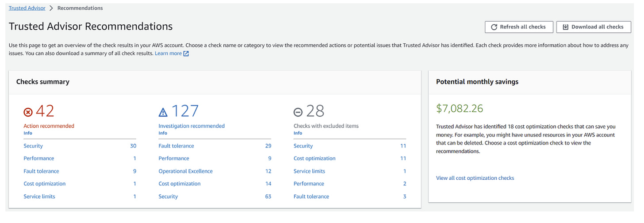Open Security under Investigation recommended
The width and height of the screenshot is (644, 223).
coord(168,197)
